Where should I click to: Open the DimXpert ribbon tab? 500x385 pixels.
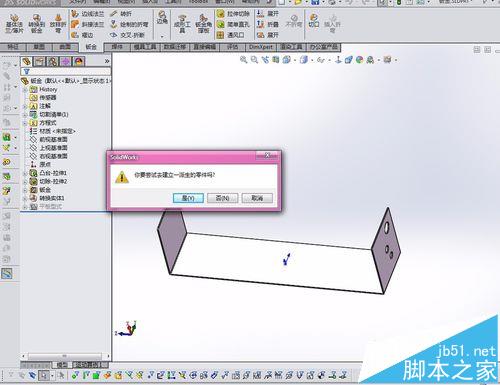tap(261, 47)
